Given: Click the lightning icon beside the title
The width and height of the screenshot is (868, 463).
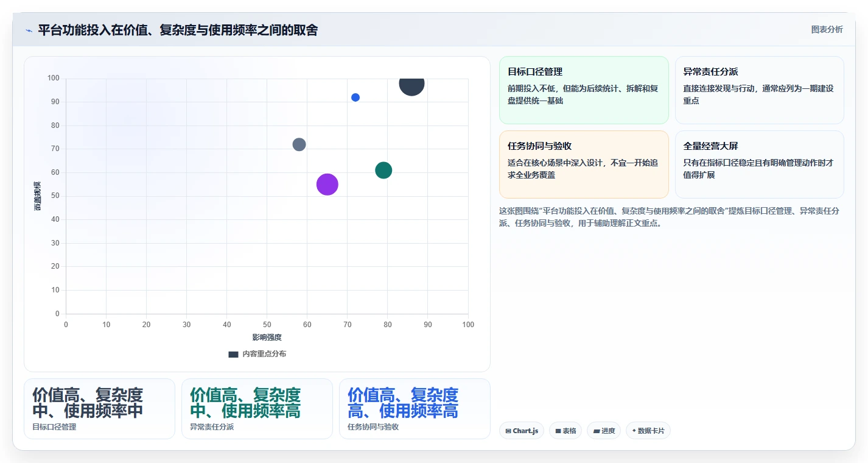Looking at the screenshot, I should point(29,30).
